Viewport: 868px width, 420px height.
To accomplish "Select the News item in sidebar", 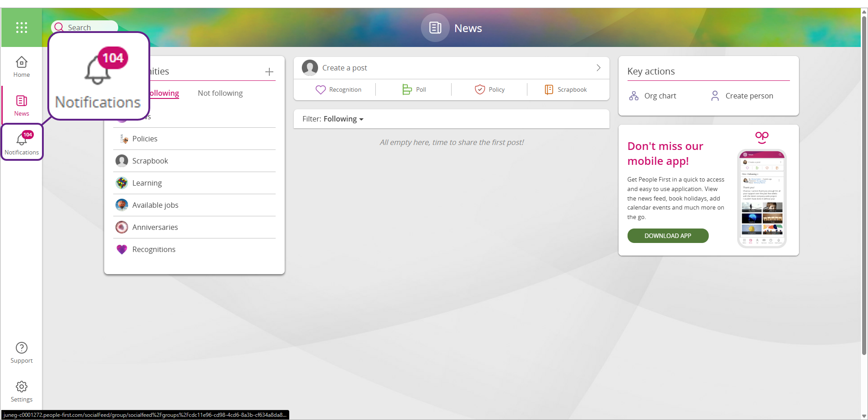I will coord(22,105).
